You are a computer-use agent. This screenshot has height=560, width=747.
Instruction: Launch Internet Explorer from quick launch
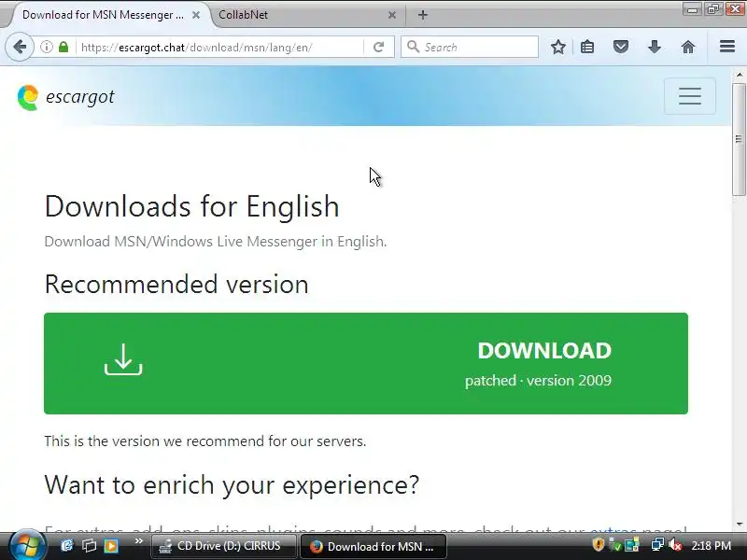tap(67, 545)
